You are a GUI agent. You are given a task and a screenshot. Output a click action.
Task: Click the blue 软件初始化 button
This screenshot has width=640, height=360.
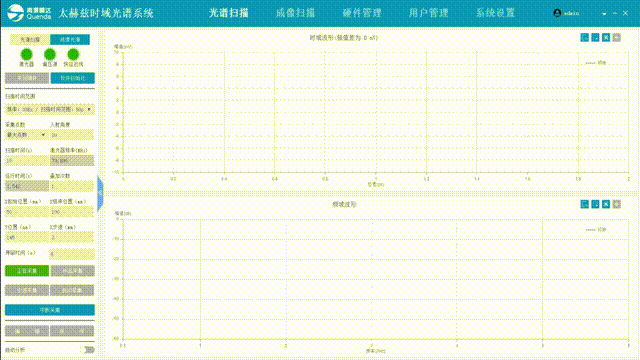(x=73, y=78)
